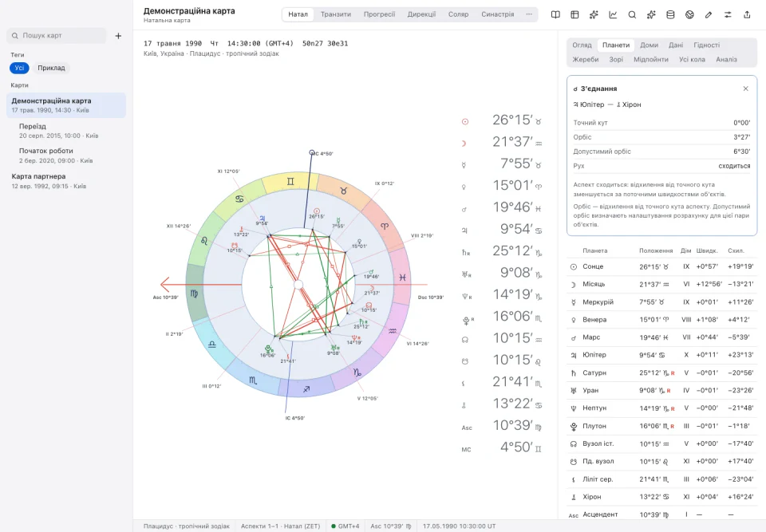The image size is (766, 532).
Task: Open the Гідності panel tab
Action: [x=706, y=45]
